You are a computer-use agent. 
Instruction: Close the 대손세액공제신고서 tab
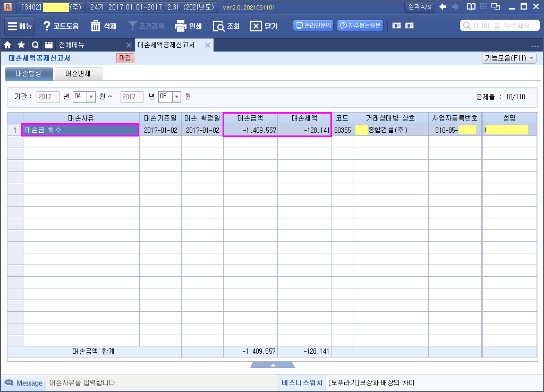208,45
